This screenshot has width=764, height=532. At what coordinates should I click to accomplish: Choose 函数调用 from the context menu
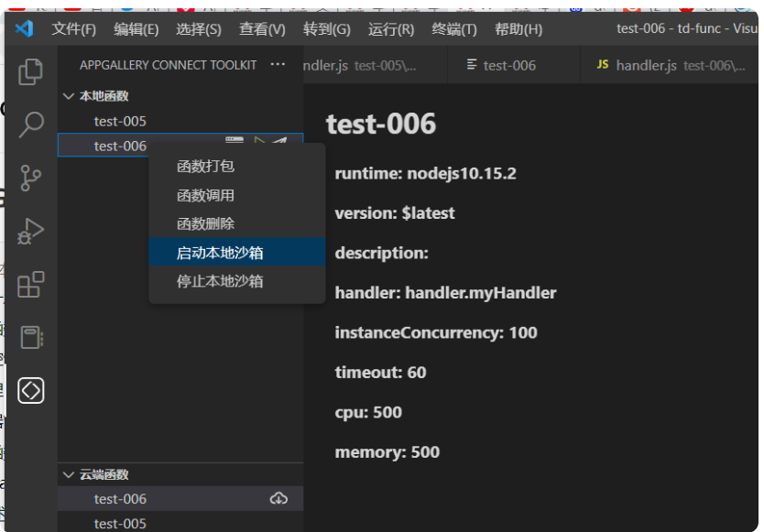(x=236, y=195)
